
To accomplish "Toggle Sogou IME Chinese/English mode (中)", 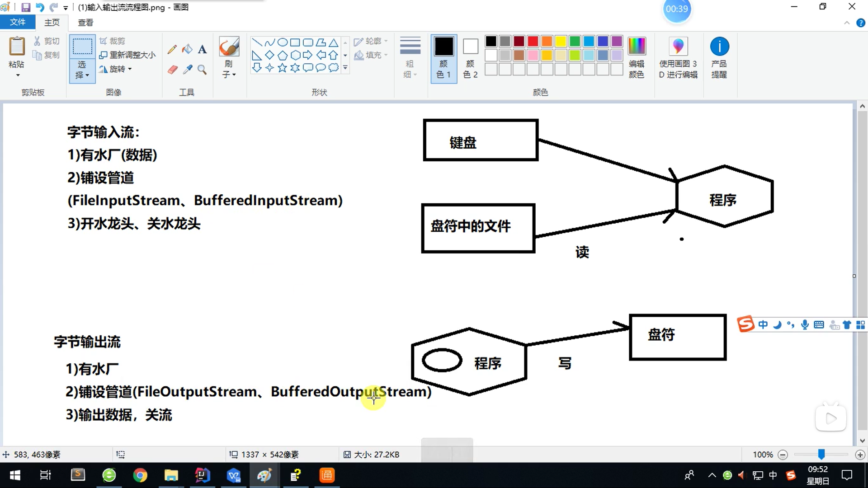I will coord(763,325).
